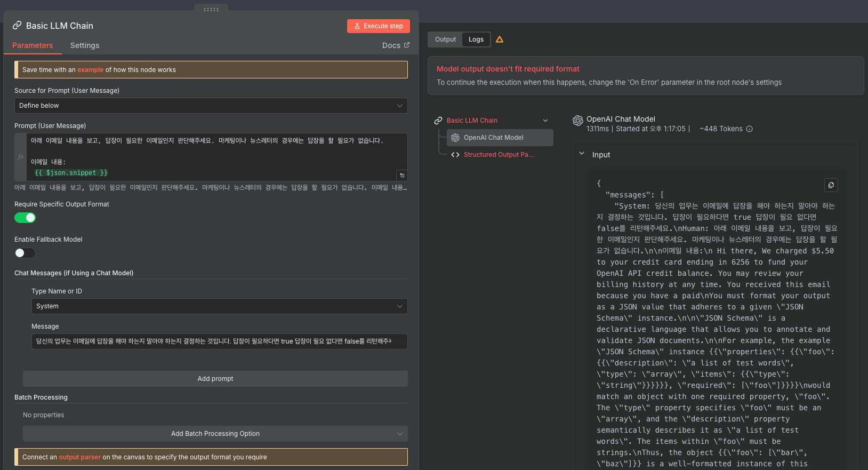Follow the 'example' link in the tip banner
The height and width of the screenshot is (470, 868).
click(x=91, y=70)
